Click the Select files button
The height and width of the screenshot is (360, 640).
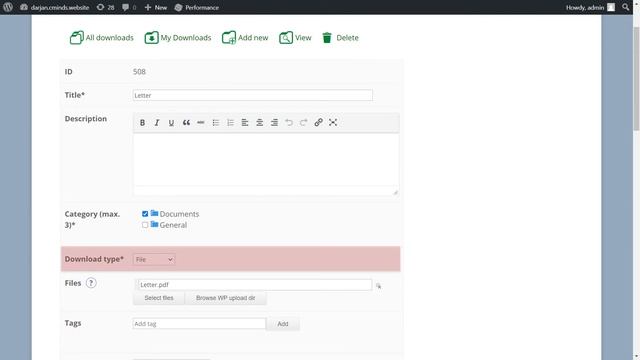coord(159,298)
